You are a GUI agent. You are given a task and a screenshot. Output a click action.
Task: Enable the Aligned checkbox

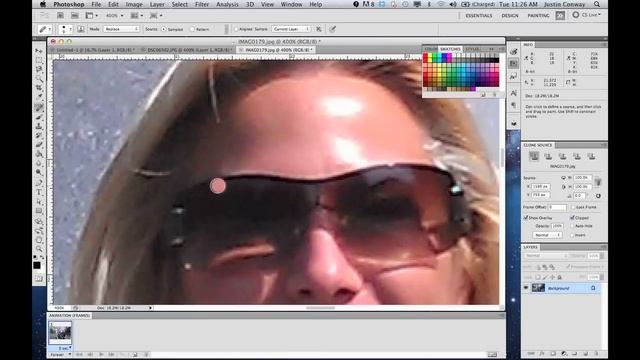236,29
